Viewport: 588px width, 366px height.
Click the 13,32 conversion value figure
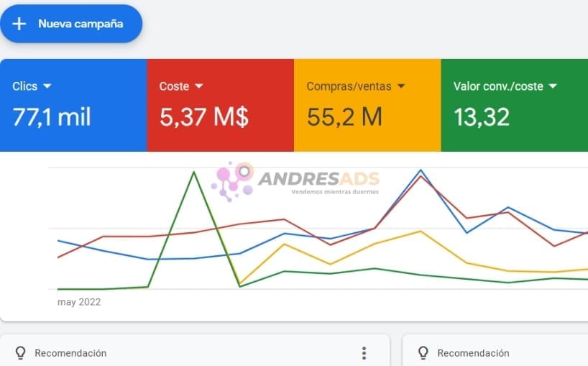click(x=482, y=117)
